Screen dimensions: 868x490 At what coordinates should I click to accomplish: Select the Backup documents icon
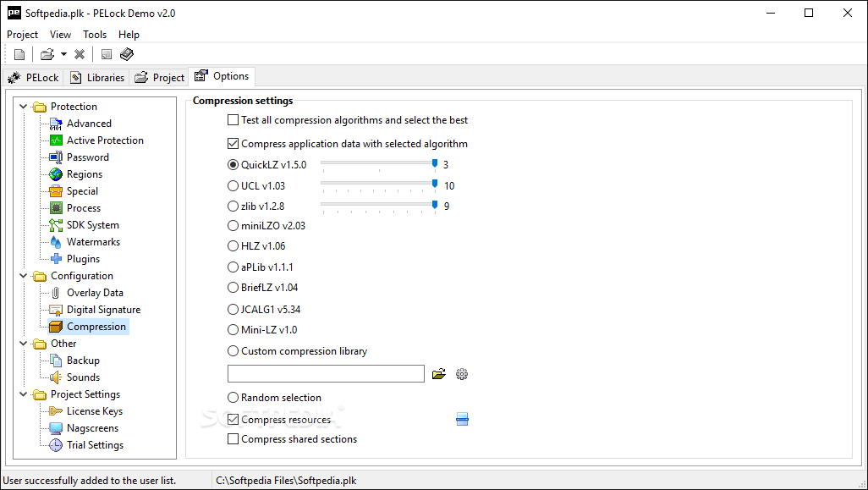(x=56, y=361)
